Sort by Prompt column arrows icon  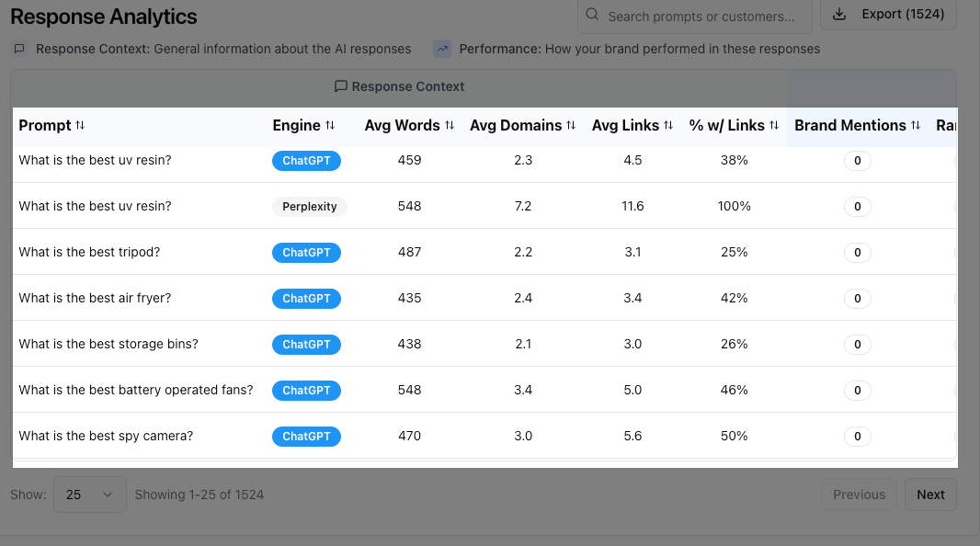coord(80,126)
